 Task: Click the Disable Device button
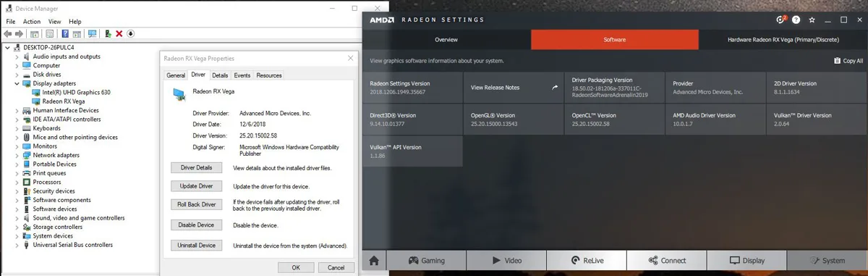[x=196, y=225]
